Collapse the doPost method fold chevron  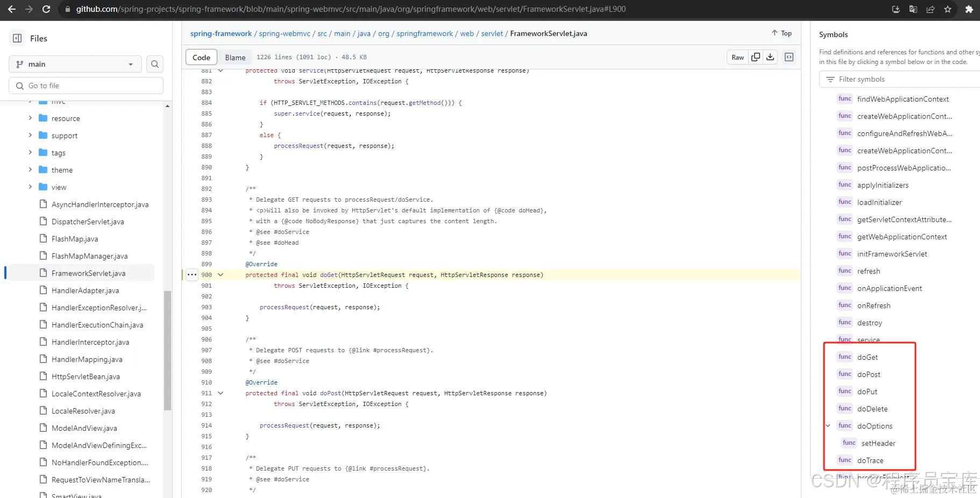tap(221, 393)
